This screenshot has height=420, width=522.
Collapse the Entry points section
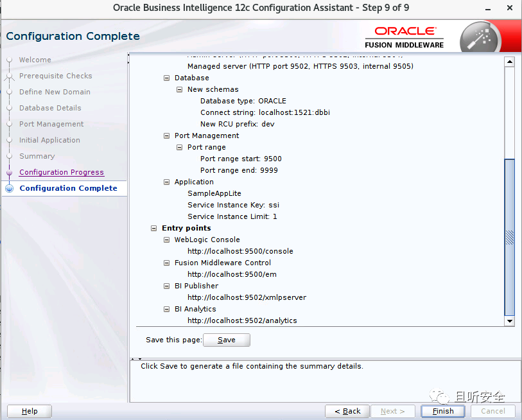coord(154,228)
